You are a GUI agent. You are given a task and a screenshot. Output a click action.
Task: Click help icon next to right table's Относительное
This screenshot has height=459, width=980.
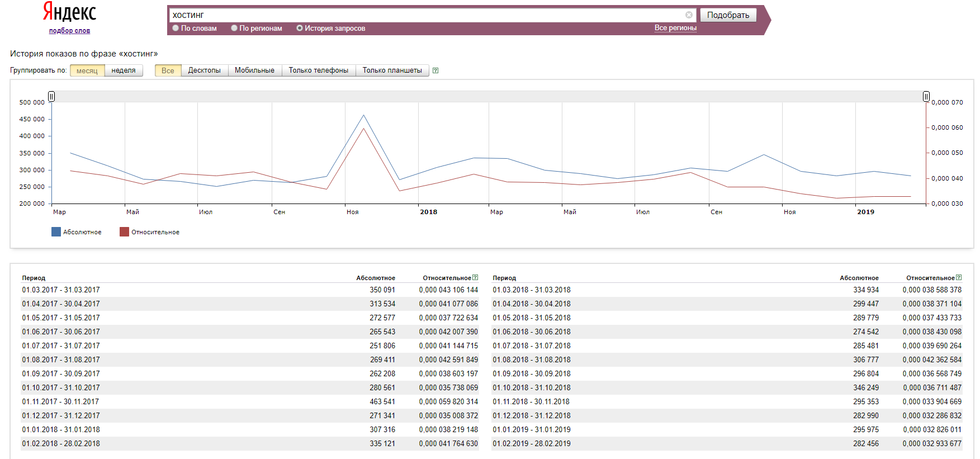(959, 277)
